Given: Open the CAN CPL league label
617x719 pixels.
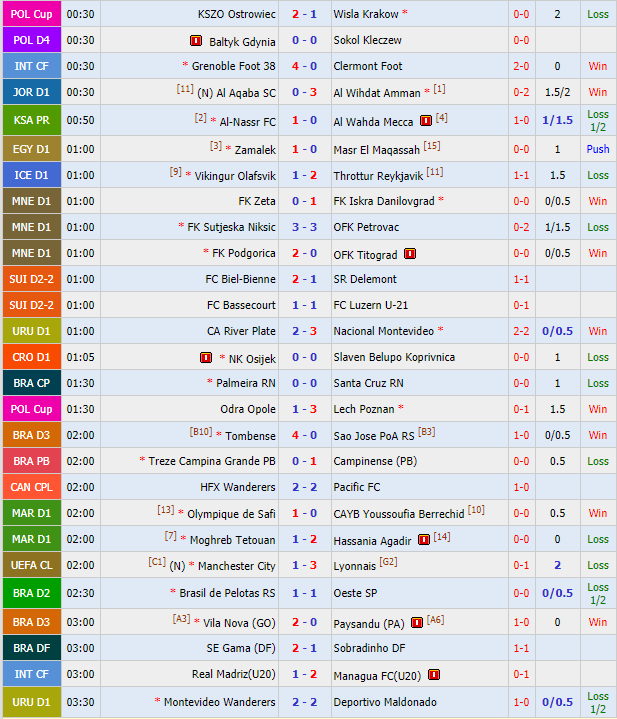Looking at the screenshot, I should [x=32, y=487].
